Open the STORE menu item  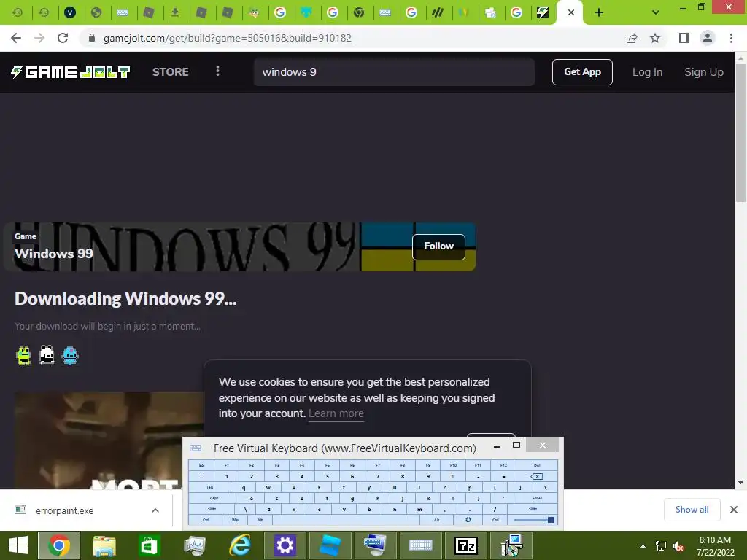click(170, 72)
